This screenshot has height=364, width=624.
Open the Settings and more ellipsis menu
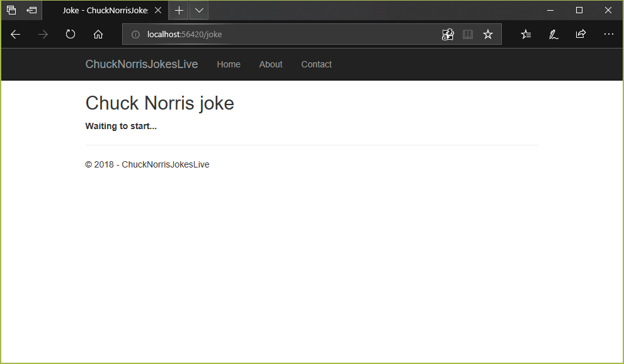pos(608,35)
